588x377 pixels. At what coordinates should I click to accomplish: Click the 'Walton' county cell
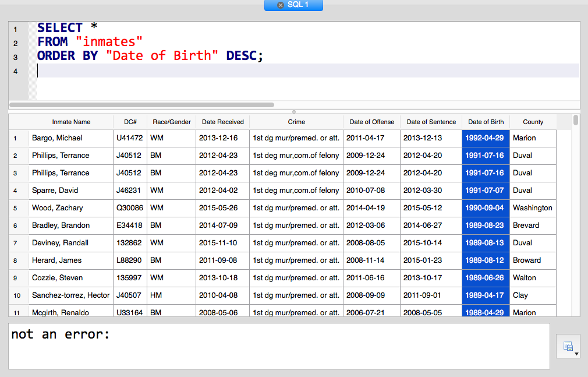pyautogui.click(x=533, y=278)
